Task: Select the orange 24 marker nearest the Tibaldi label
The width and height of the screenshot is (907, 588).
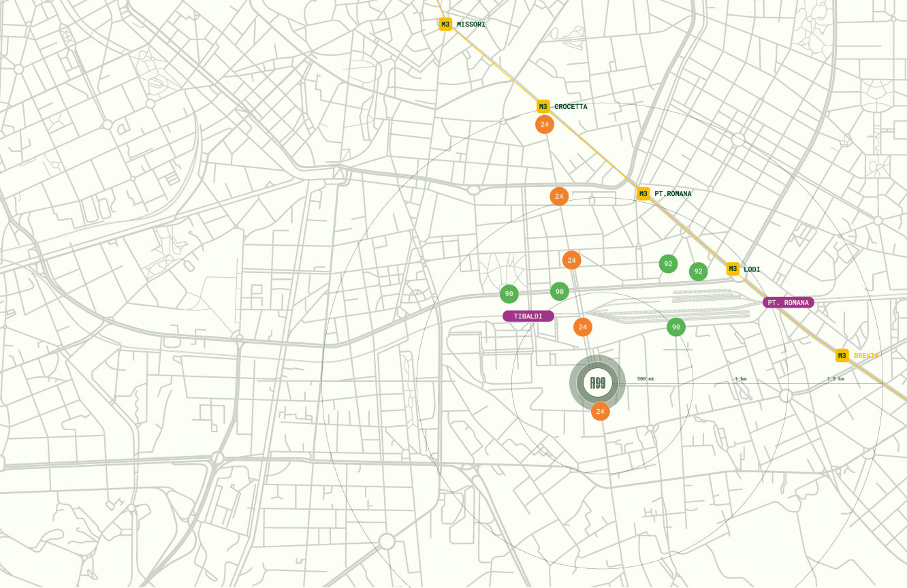Action: [x=582, y=327]
